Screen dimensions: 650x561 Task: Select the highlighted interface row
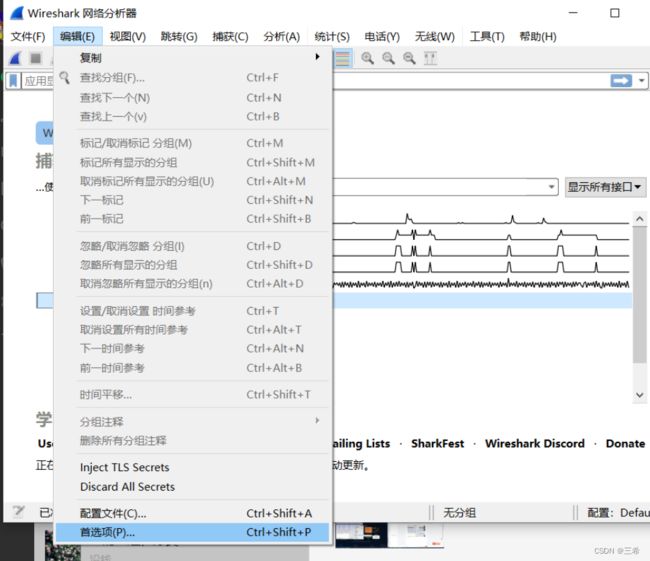(483, 301)
